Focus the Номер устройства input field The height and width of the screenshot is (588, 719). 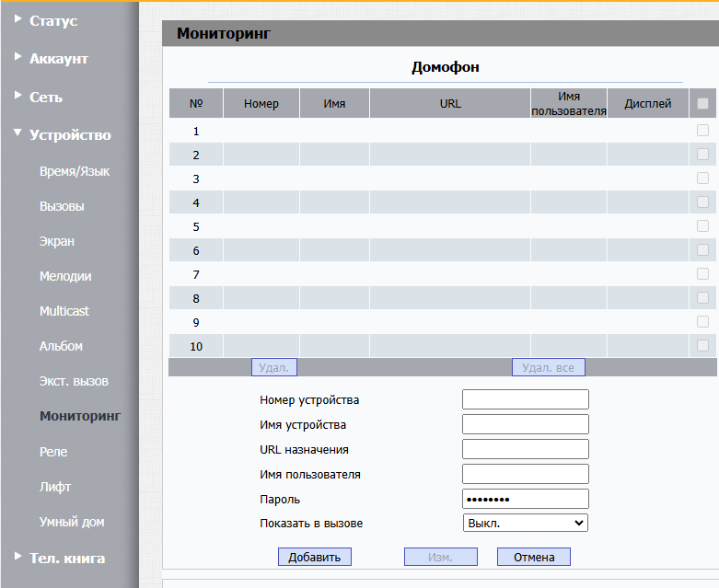525,399
